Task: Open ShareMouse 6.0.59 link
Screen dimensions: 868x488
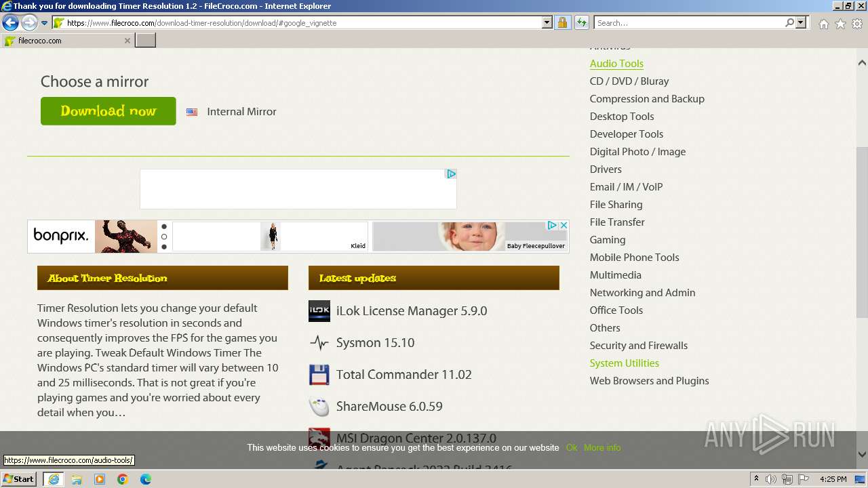Action: [x=389, y=407]
